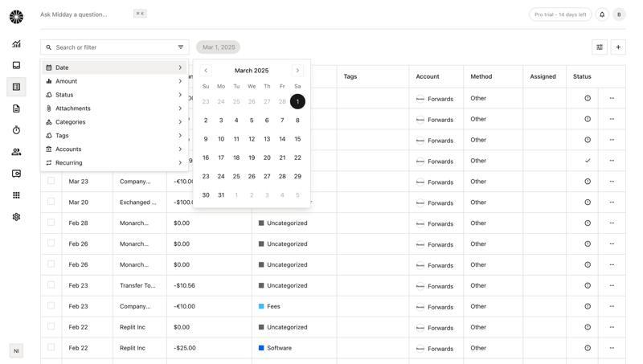
Task: Check the Feb 22 Replit $0.00 row checkbox
Action: [51, 326]
